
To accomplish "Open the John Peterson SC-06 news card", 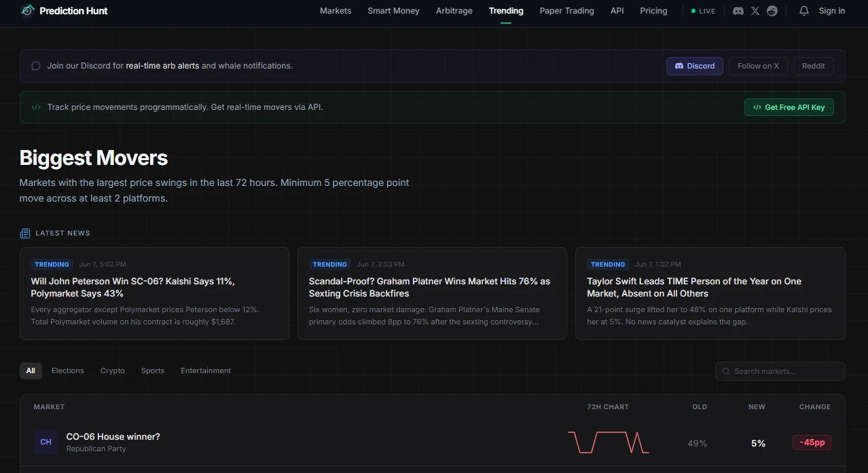I will 154,293.
